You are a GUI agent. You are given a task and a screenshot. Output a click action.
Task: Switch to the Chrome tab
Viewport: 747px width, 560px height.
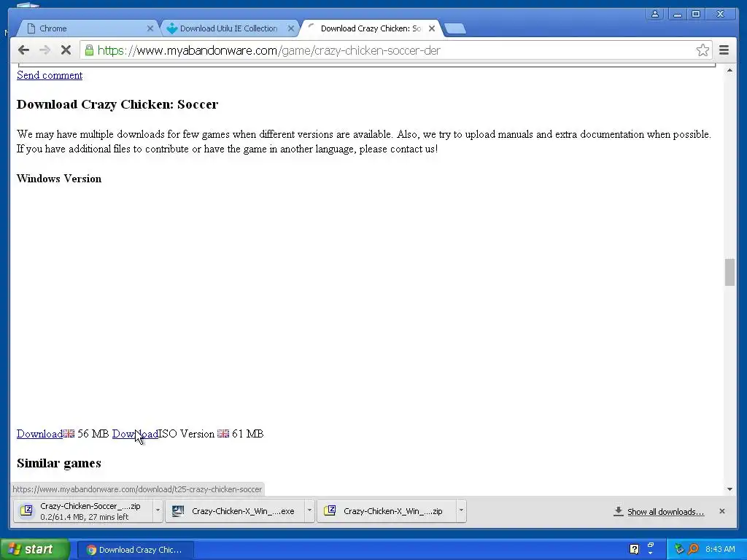pos(88,28)
